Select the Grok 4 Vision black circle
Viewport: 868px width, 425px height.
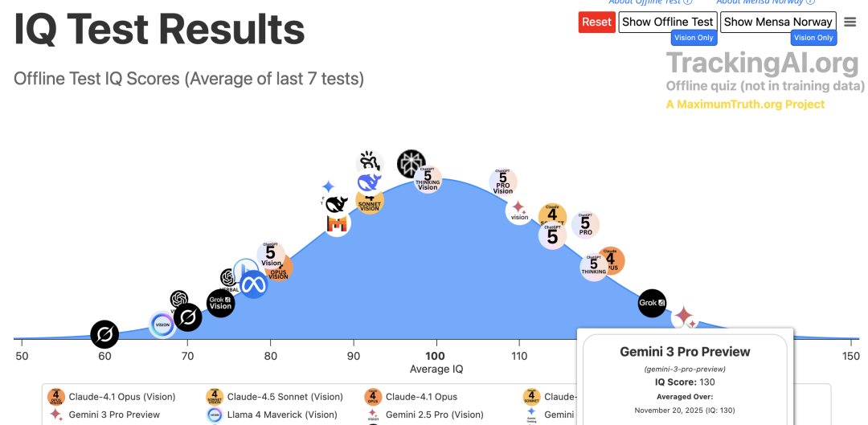pos(221,303)
